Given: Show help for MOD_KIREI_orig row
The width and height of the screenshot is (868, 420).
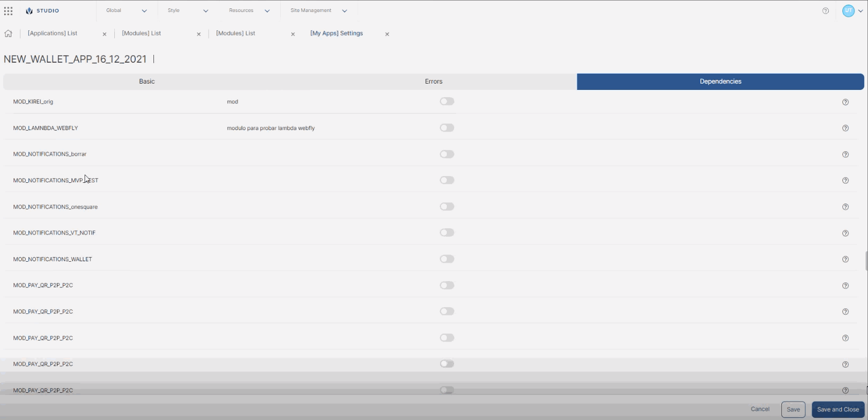Looking at the screenshot, I should (846, 102).
